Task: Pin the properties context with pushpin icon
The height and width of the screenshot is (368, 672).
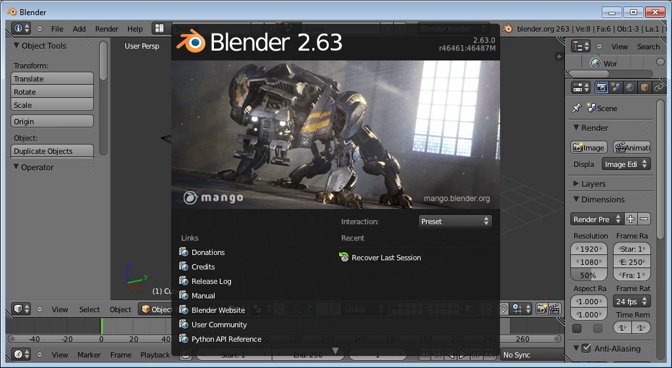Action: pos(577,108)
